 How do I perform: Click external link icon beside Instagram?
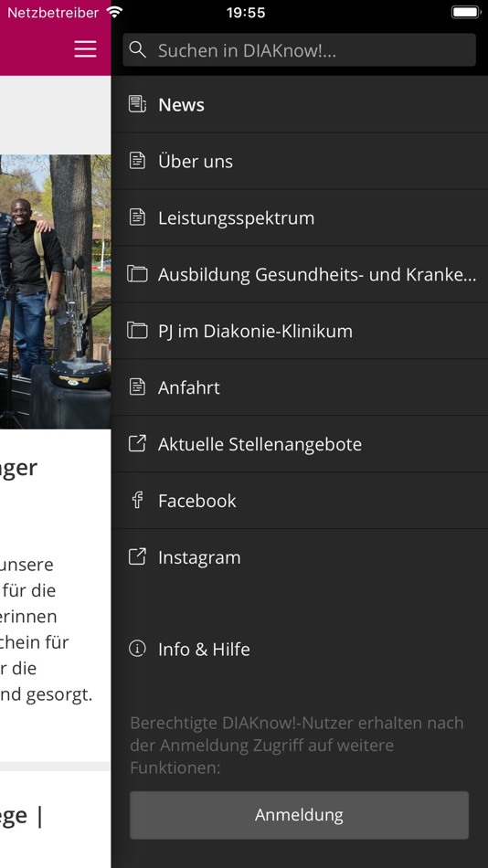[137, 556]
